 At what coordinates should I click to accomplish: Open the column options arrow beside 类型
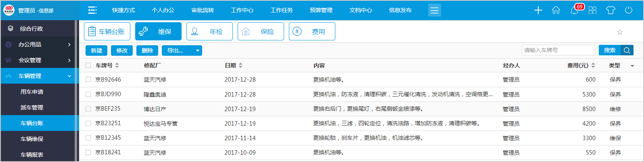pyautogui.click(x=632, y=65)
